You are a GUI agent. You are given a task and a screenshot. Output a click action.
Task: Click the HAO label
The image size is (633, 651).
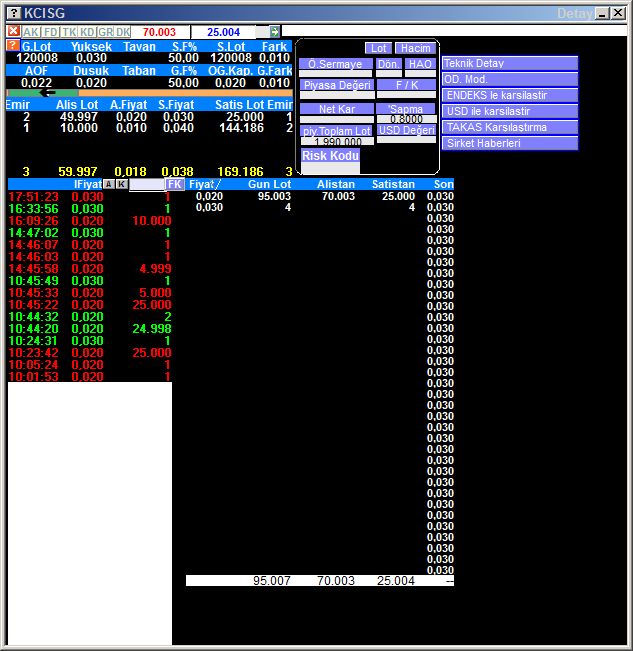420,64
